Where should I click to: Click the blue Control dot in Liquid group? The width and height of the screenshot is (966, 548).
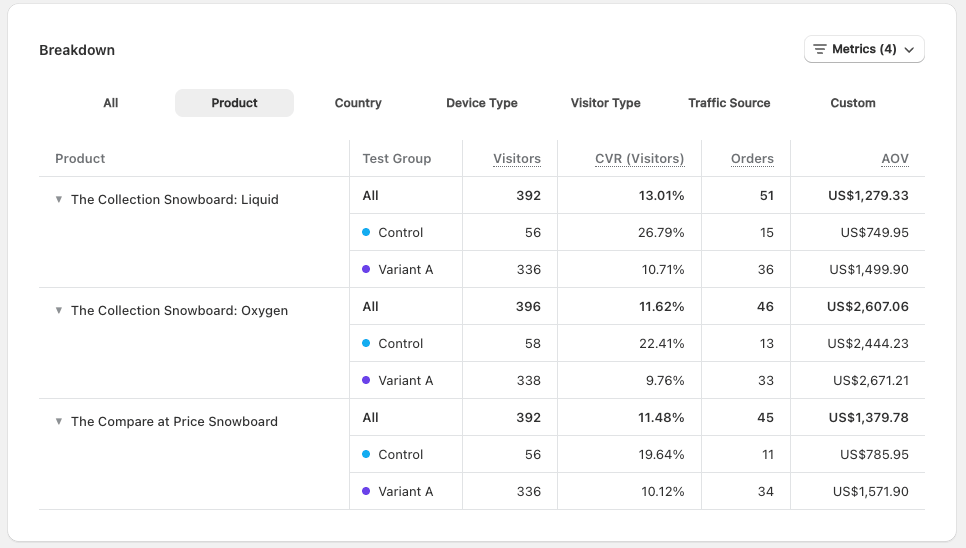click(366, 232)
